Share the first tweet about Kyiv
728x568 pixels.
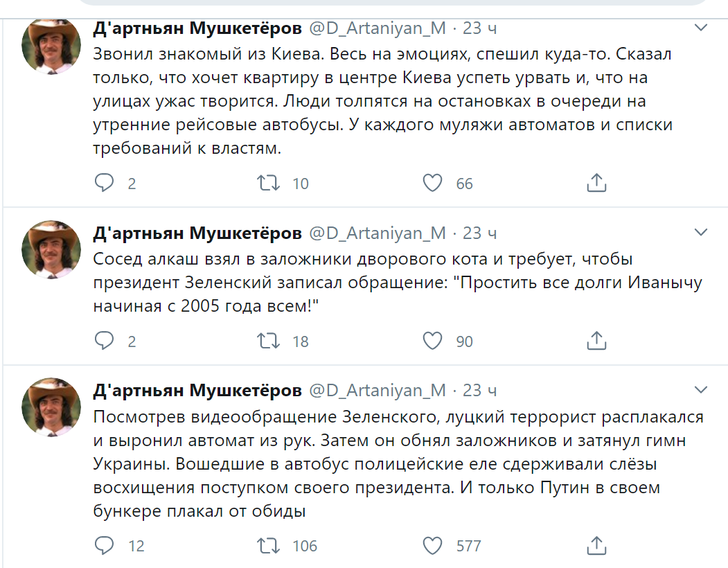(x=596, y=183)
